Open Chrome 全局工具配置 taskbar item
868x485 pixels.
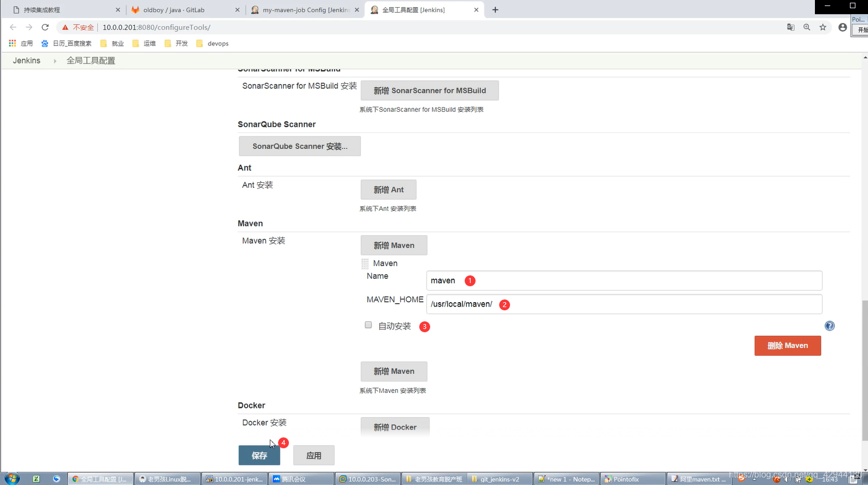101,479
